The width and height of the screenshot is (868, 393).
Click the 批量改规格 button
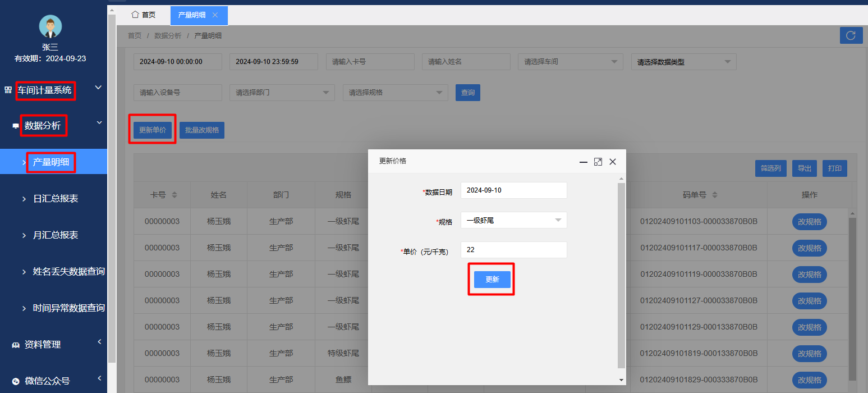click(x=202, y=130)
